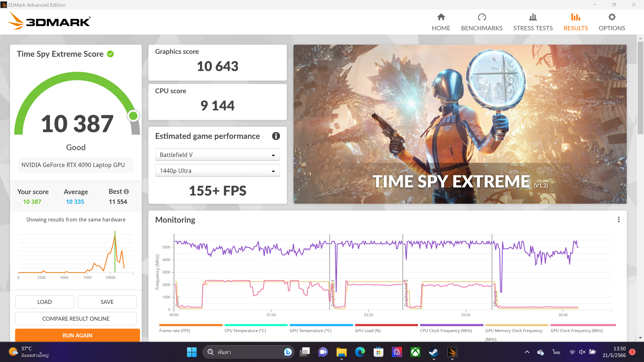
Task: Expand hidden system tray icons chevron
Action: point(527,352)
